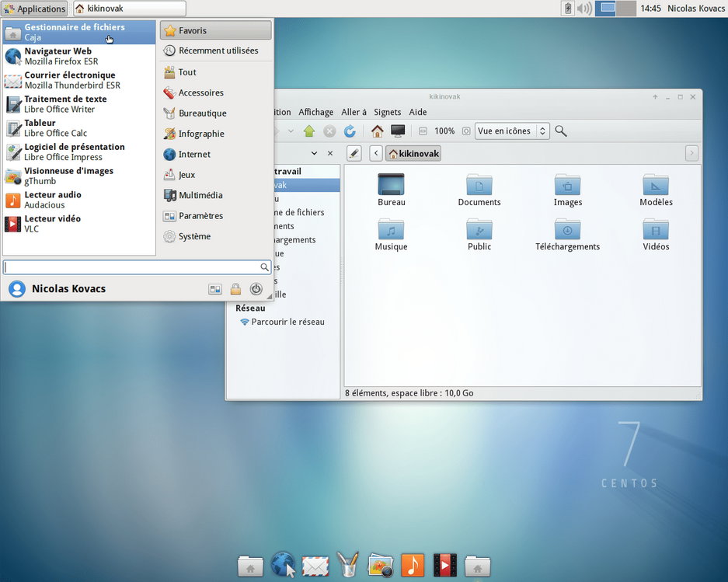Click the stop loading icon
The image size is (728, 582).
click(329, 131)
